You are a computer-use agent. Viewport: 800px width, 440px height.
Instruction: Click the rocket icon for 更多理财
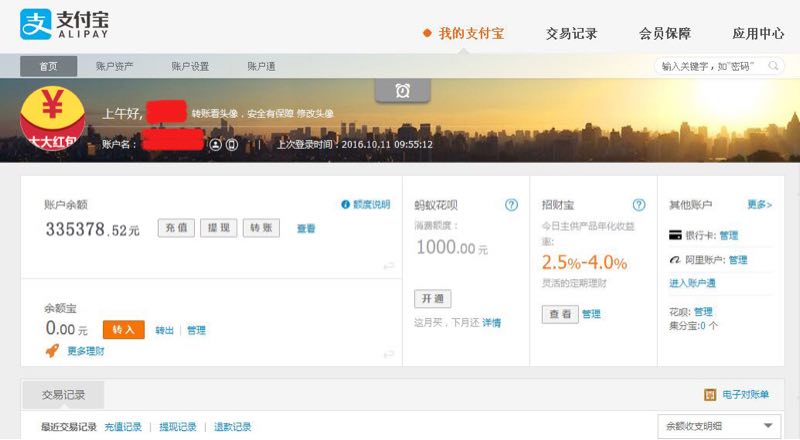point(52,351)
